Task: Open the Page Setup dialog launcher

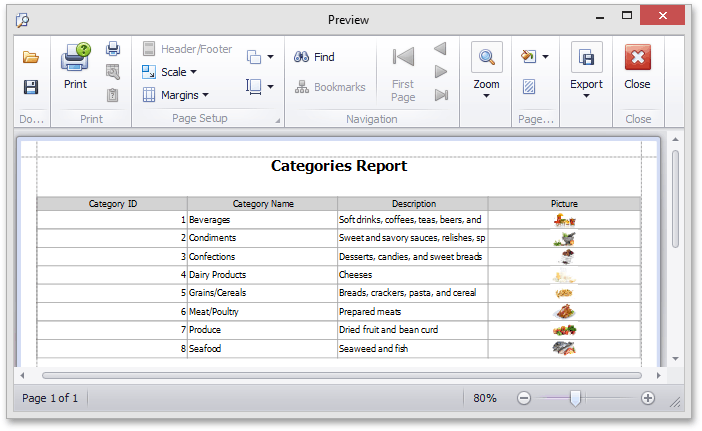Action: tap(278, 120)
